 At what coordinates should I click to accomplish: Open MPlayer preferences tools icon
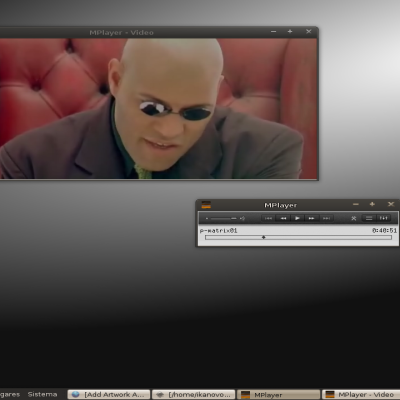354,218
